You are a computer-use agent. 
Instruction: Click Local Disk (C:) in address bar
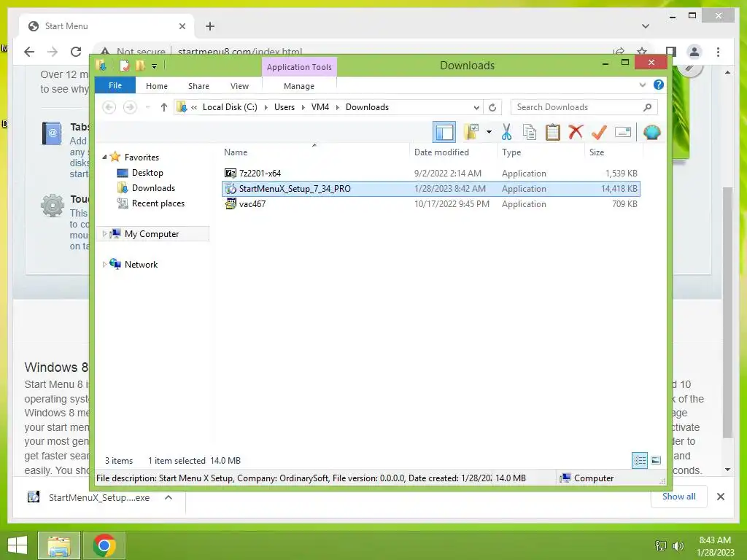pyautogui.click(x=230, y=107)
